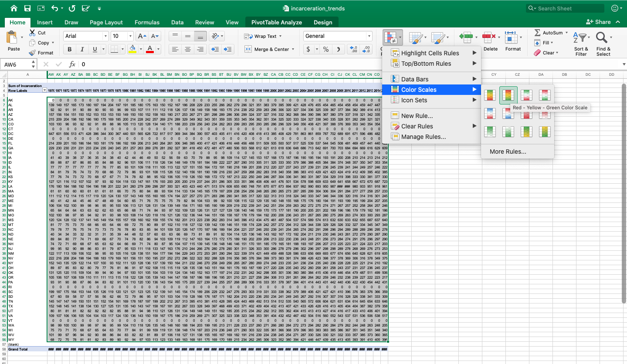Open the Row Labels filter dropdown
This screenshot has width=627, height=364.
tap(44, 90)
